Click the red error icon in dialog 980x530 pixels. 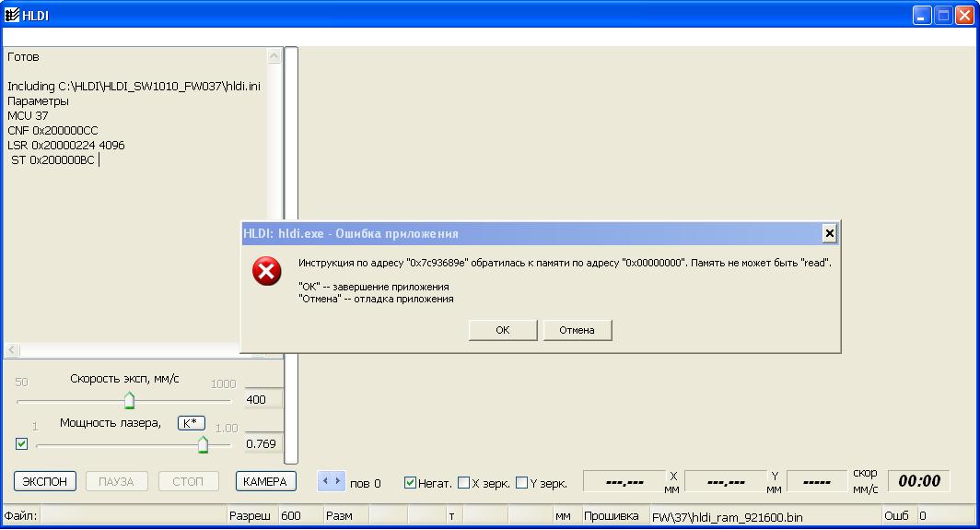267,271
